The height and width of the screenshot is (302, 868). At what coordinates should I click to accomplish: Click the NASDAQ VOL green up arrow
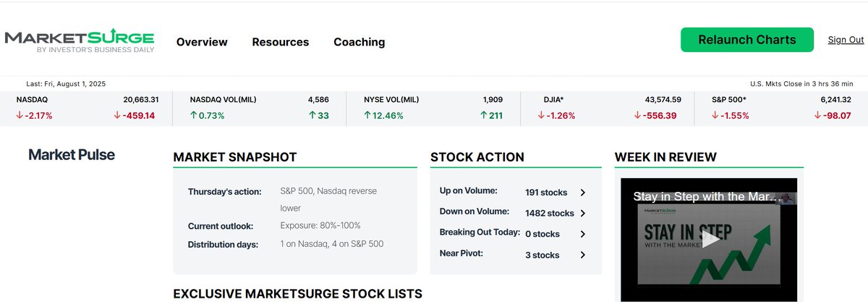(x=194, y=115)
